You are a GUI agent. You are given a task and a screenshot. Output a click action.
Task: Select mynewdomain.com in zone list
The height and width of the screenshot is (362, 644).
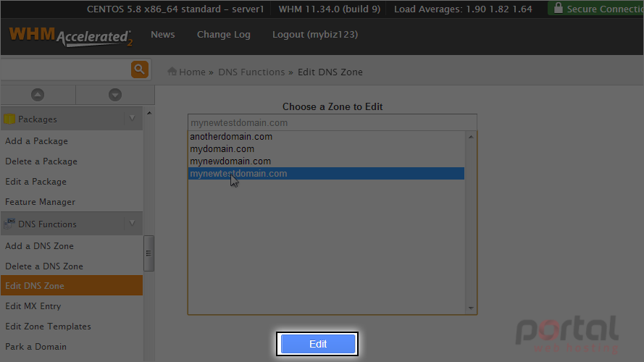coord(327,161)
